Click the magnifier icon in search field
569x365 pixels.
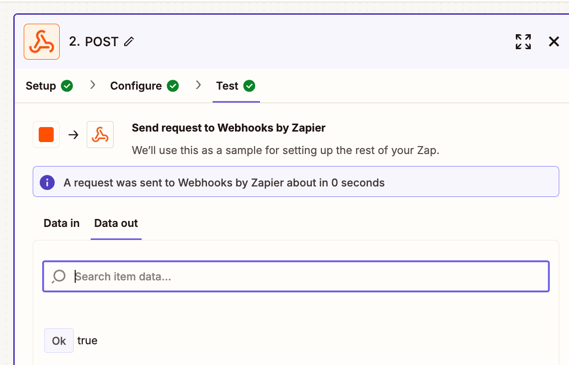[58, 276]
